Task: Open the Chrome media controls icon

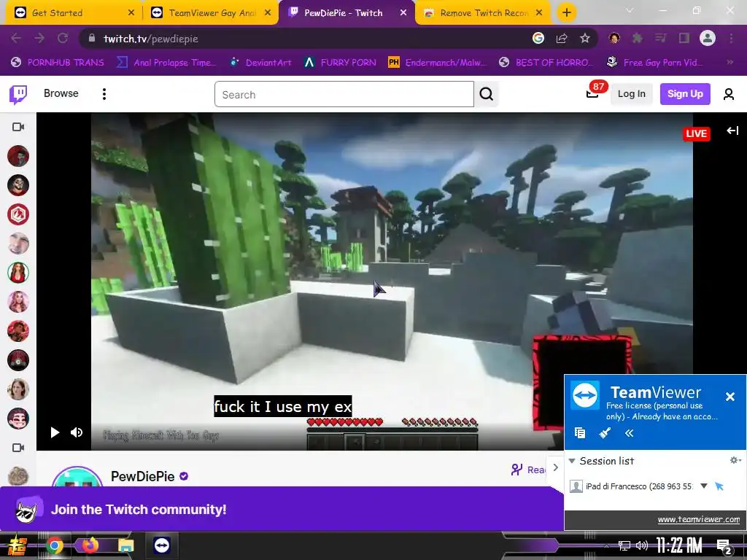Action: 661,39
